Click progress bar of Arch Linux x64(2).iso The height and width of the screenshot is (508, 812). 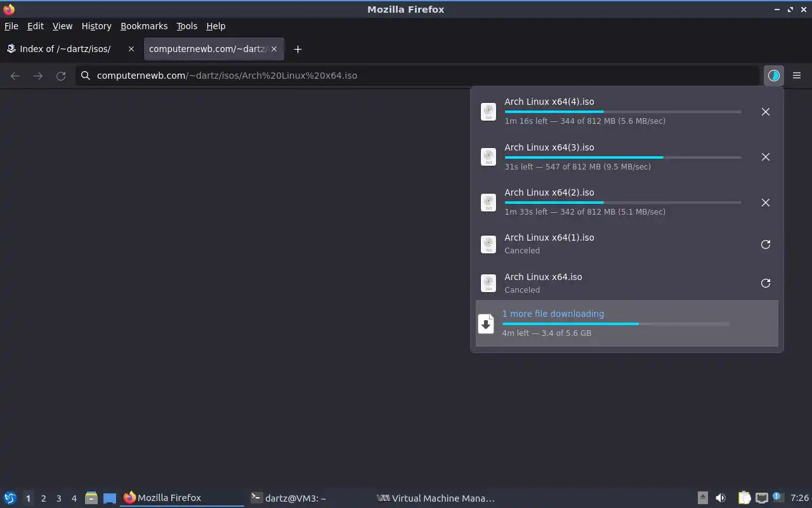pos(623,203)
